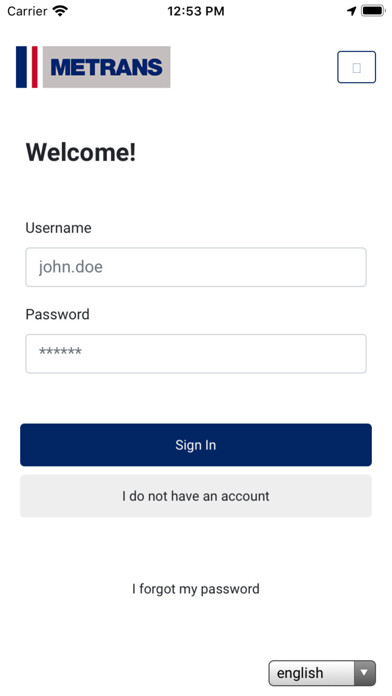Image resolution: width=392 pixels, height=696 pixels.
Task: Click the red stripe of the logo
Action: (35, 67)
